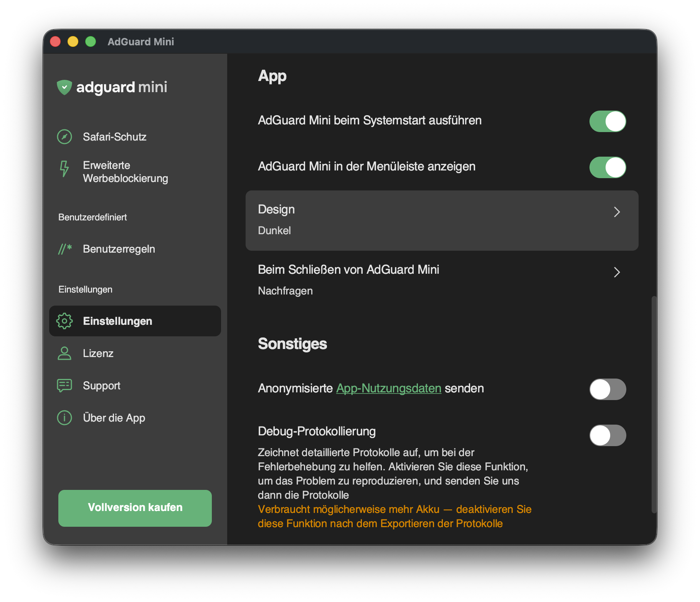The height and width of the screenshot is (602, 700).
Task: Open the Design chevron arrow
Action: tap(617, 212)
